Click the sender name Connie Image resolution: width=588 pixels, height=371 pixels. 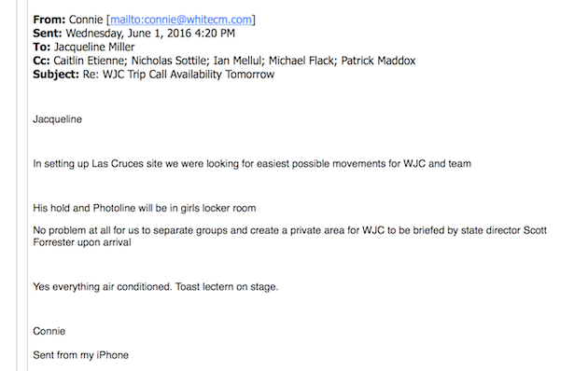tap(86, 20)
